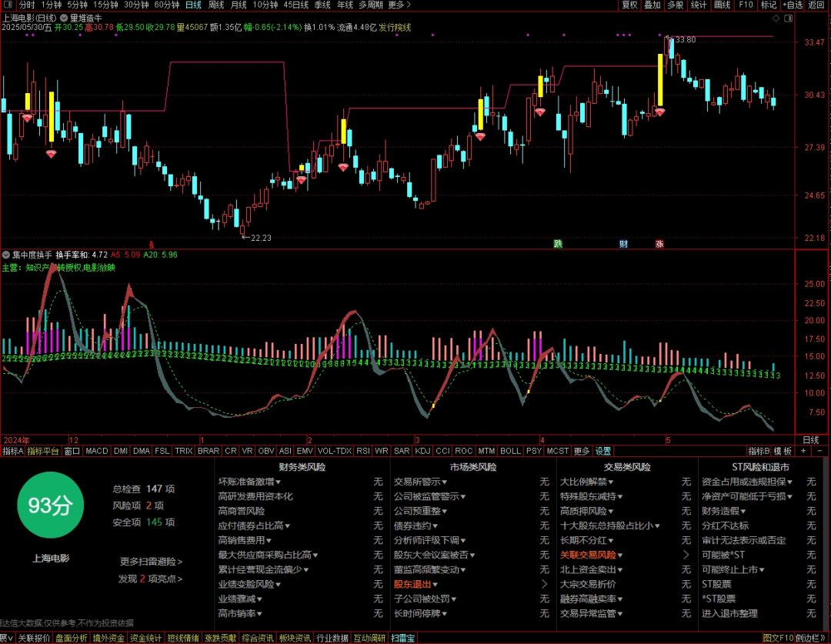
Task: Click the 叠加 overlay button
Action: (x=652, y=5)
